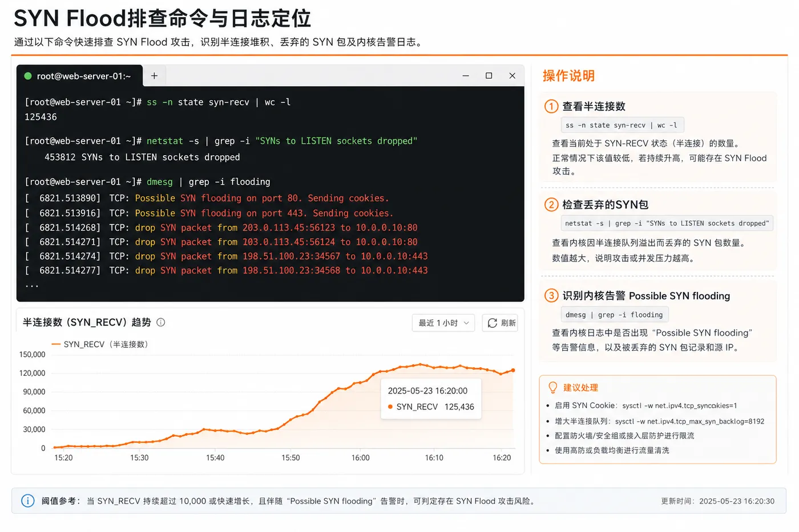Click the netstat -s terminal command line
Image resolution: width=799 pixels, height=532 pixels.
[221, 141]
